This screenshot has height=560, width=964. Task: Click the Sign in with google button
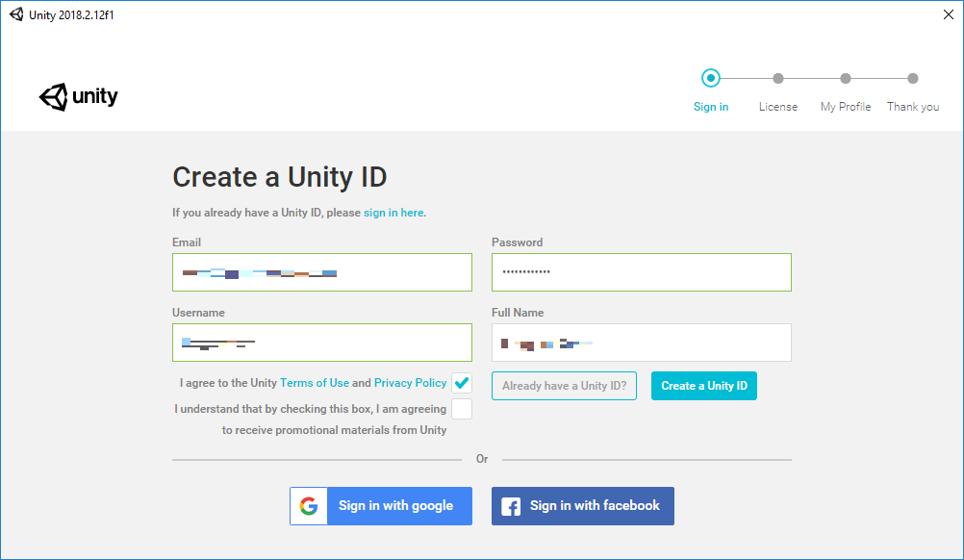click(397, 505)
